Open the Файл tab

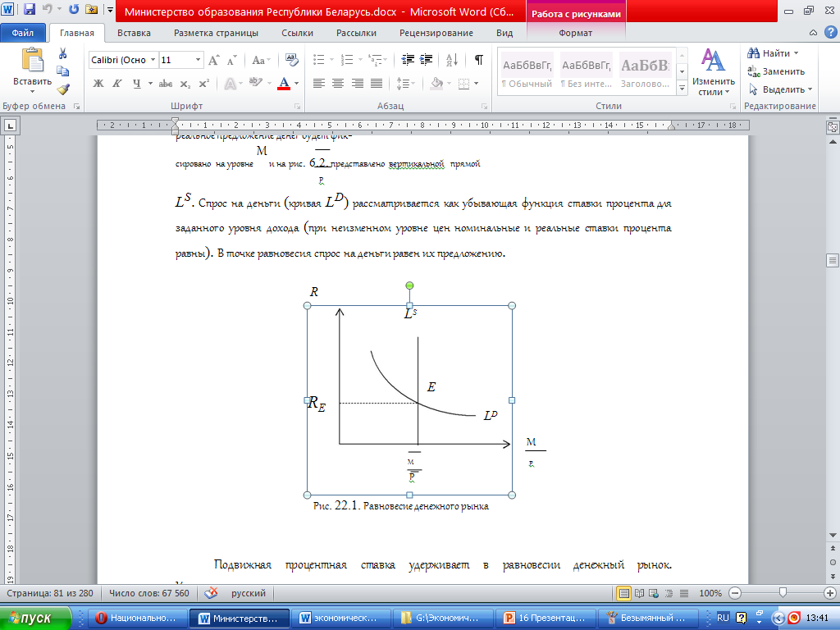click(23, 33)
